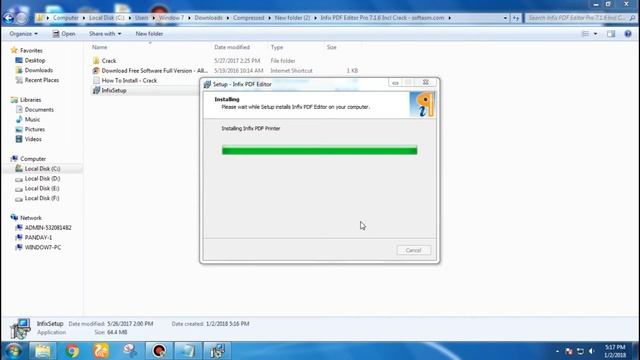Click the taskbar clock
The width and height of the screenshot is (640, 360).
[x=615, y=351]
